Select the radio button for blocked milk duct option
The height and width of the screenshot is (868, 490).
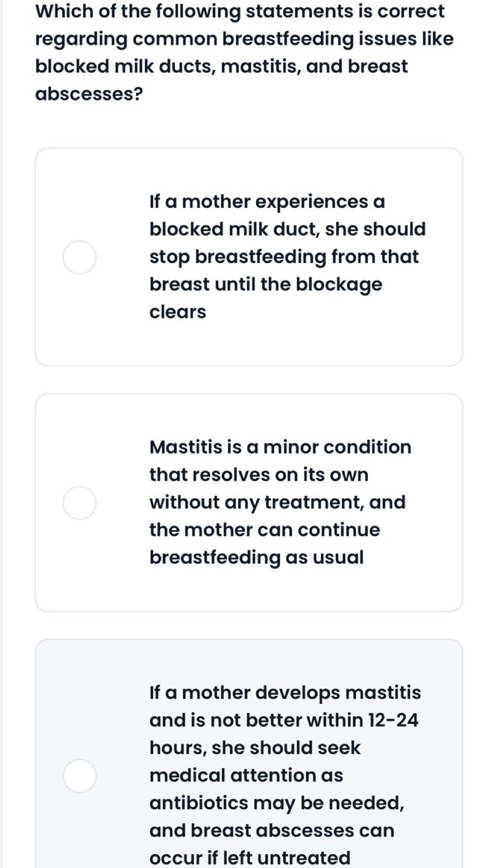(79, 257)
